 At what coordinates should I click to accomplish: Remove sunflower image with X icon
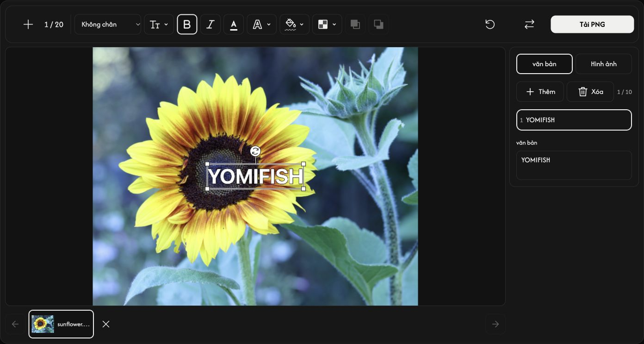pos(106,324)
